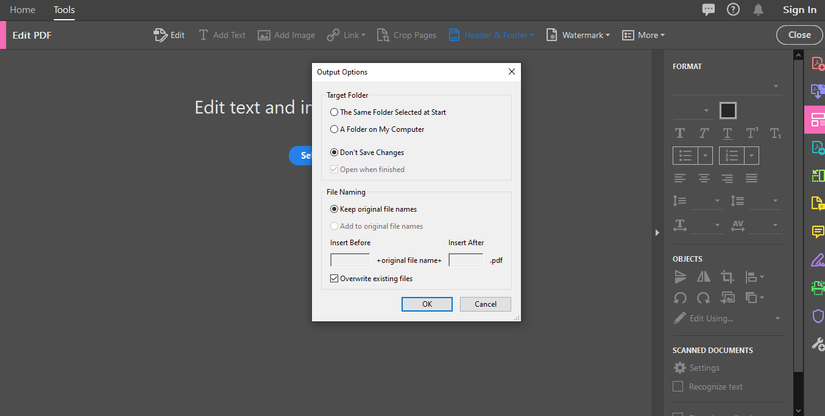Image resolution: width=825 pixels, height=416 pixels.
Task: Select the Add Image tool
Action: point(286,35)
